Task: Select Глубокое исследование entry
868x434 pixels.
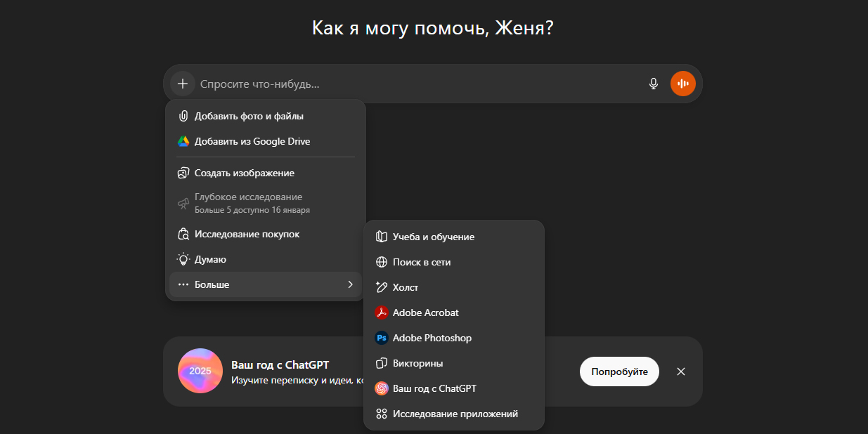Action: [266, 204]
